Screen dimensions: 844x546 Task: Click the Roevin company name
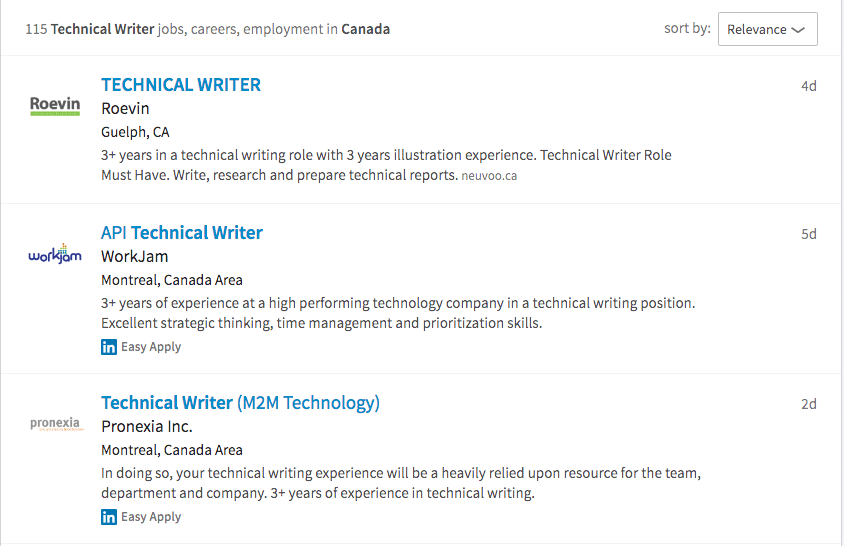tap(125, 109)
